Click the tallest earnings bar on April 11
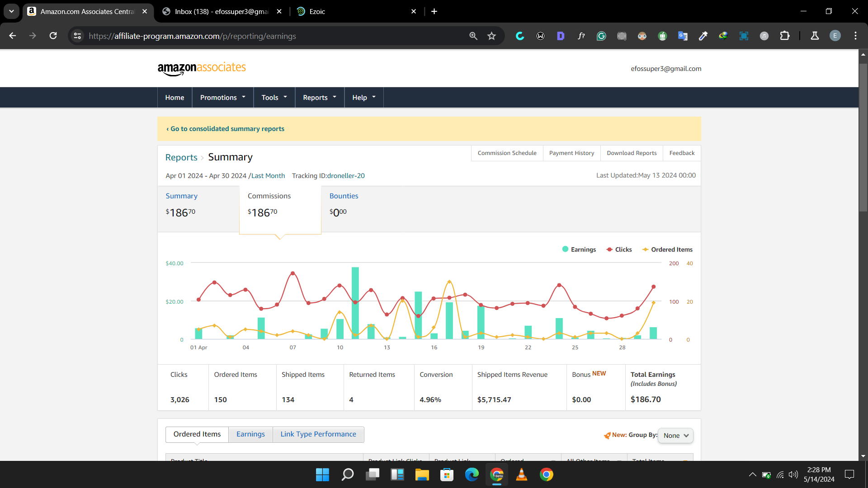Screen dimensions: 868x488 click(355, 303)
